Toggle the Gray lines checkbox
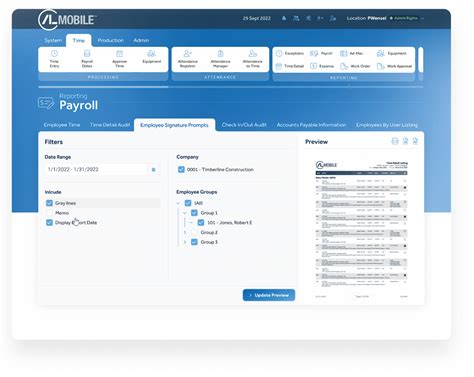This screenshot has width=474, height=377. [49, 203]
